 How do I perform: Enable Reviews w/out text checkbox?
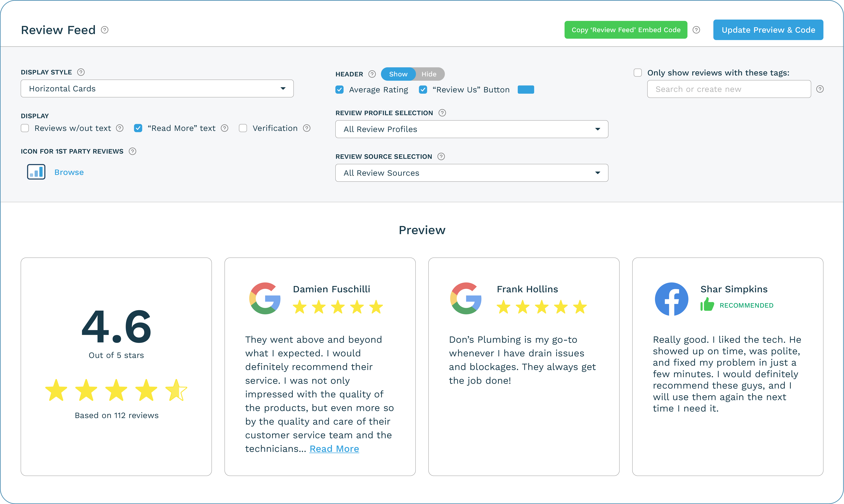coord(25,128)
